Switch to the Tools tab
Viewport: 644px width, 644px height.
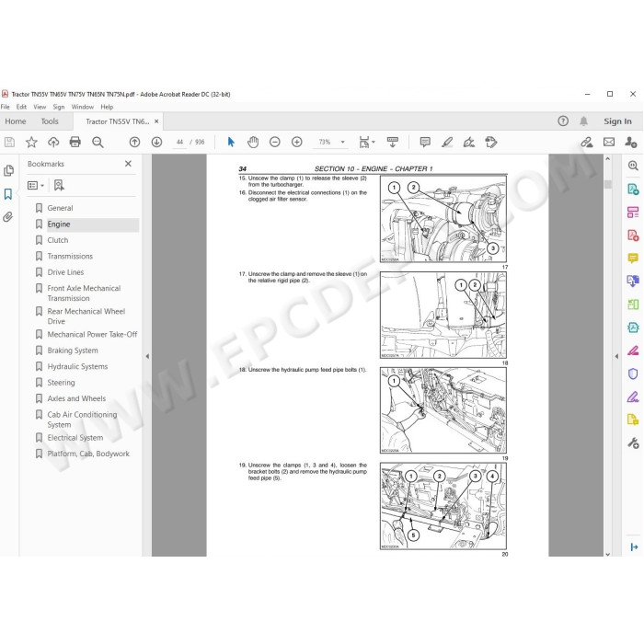click(50, 121)
